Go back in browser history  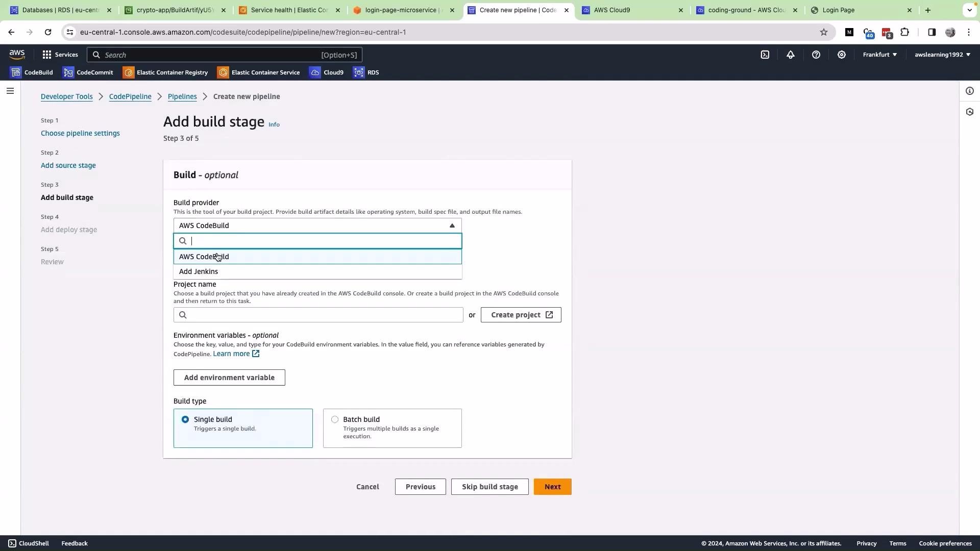[11, 32]
